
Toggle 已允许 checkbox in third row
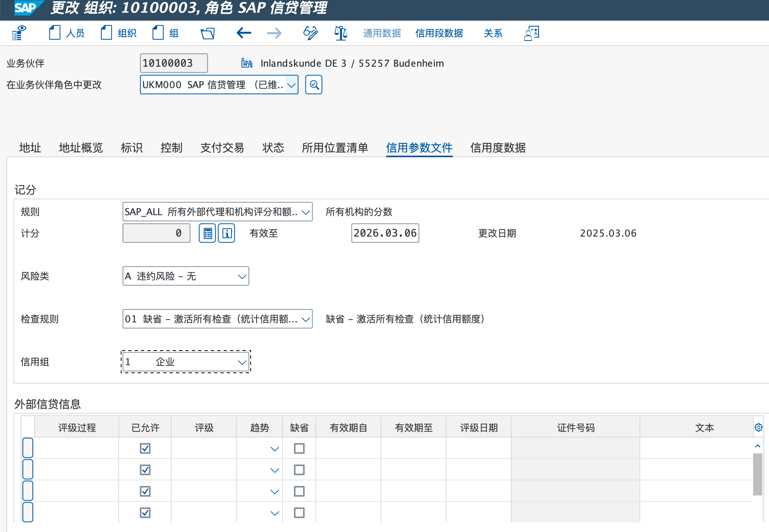pyautogui.click(x=145, y=491)
